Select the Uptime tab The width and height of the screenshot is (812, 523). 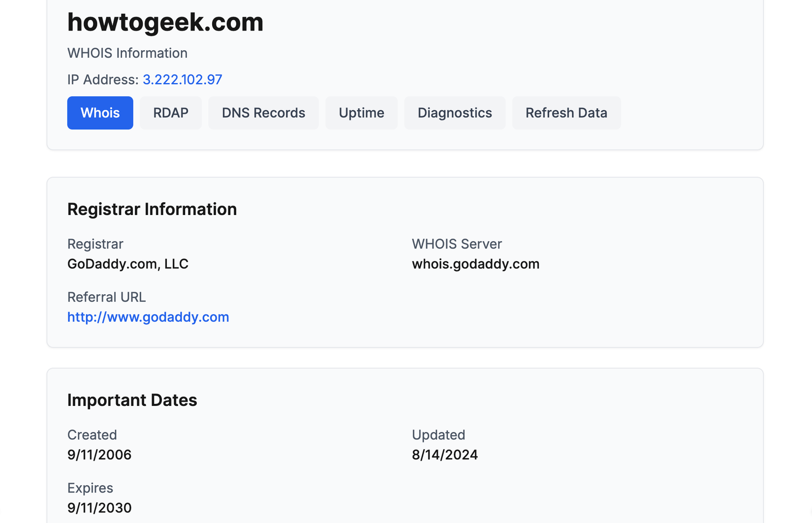click(361, 113)
